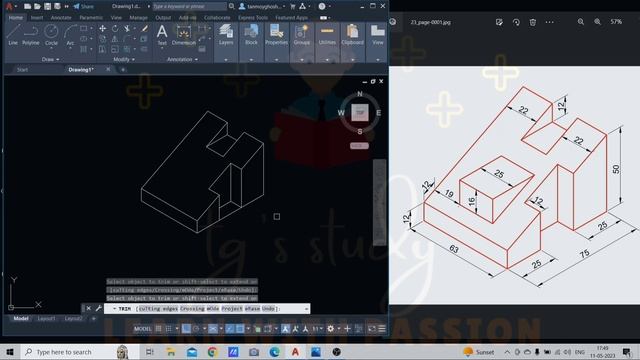Click the Erase tool icon
640x360 pixels.
(x=144, y=28)
